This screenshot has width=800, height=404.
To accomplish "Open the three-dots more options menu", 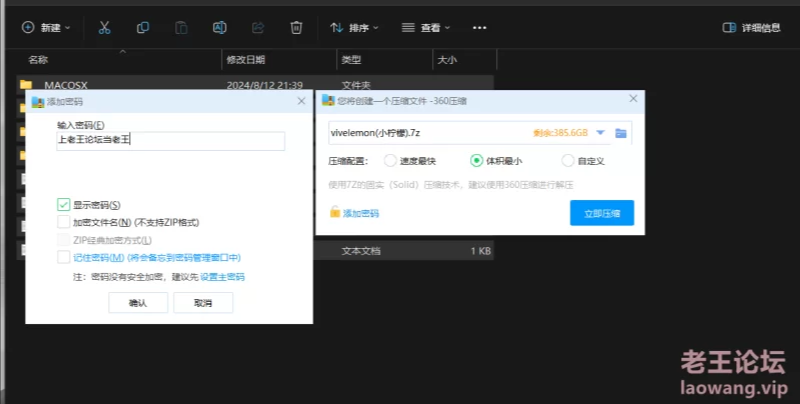I will click(480, 28).
